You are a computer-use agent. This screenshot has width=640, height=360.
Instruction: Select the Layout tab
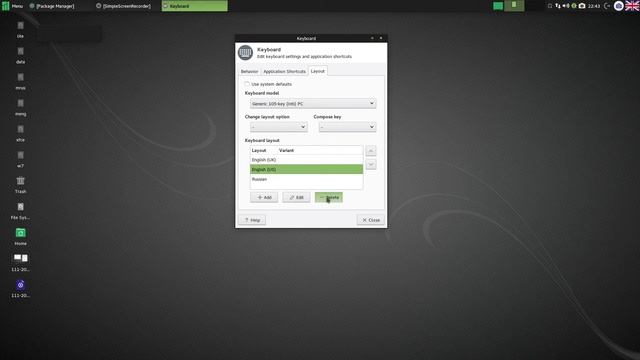pyautogui.click(x=318, y=71)
